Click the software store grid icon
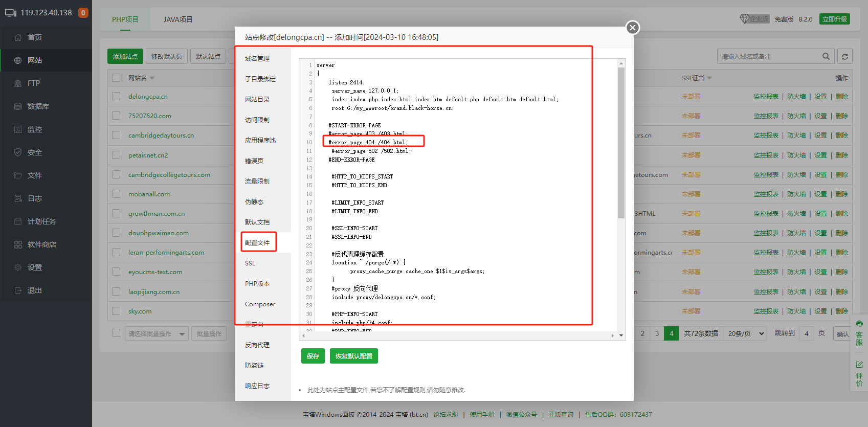This screenshot has height=427, width=868. pos(18,244)
